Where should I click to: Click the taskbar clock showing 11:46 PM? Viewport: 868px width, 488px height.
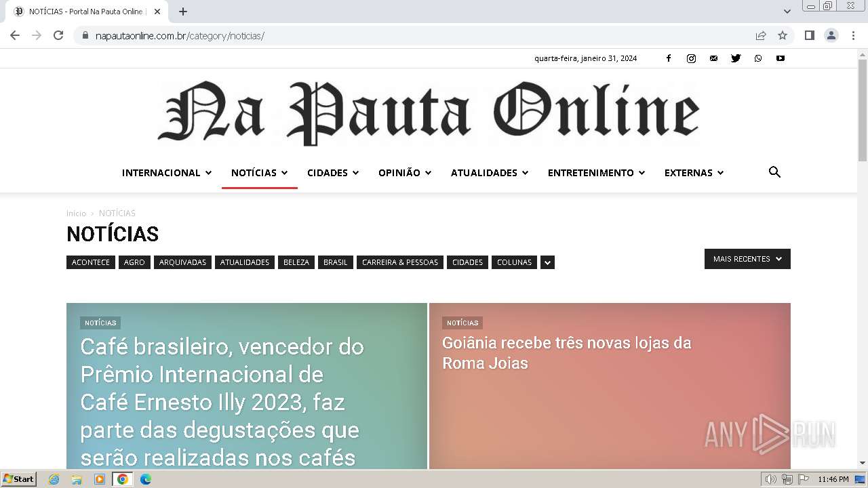tap(833, 479)
